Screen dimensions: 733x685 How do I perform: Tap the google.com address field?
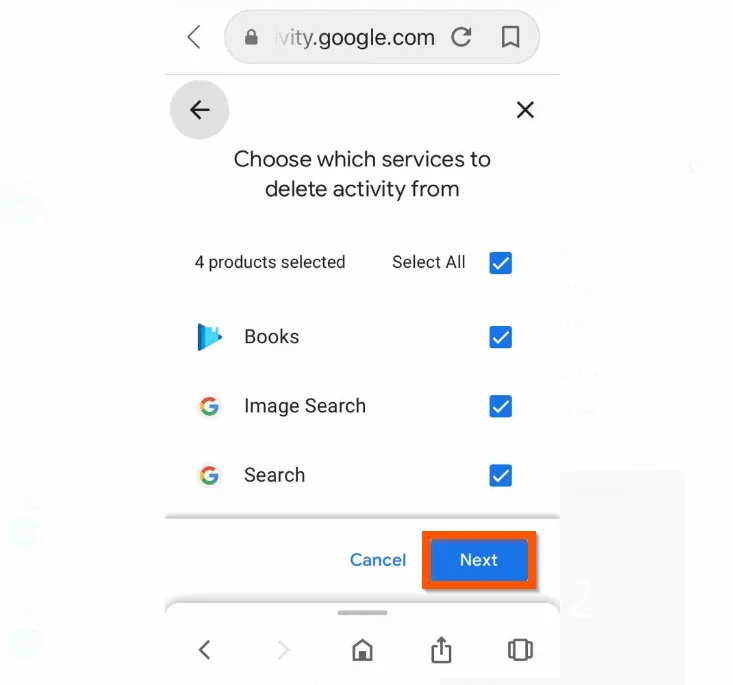tap(382, 37)
